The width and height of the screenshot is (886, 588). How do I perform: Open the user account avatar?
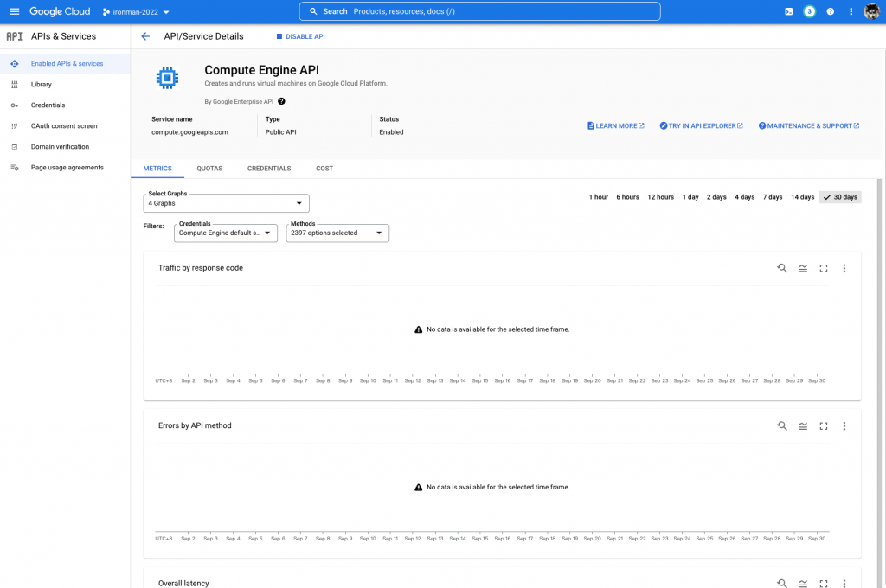(x=872, y=11)
